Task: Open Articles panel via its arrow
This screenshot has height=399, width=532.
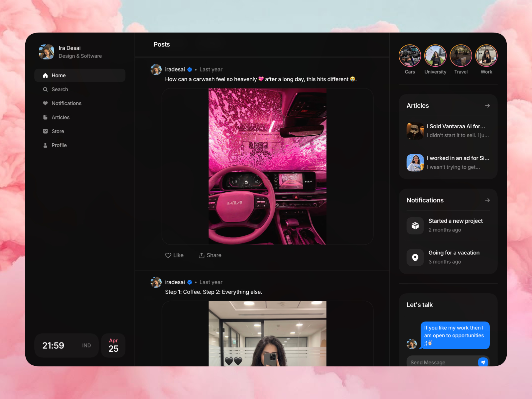Action: pos(487,106)
